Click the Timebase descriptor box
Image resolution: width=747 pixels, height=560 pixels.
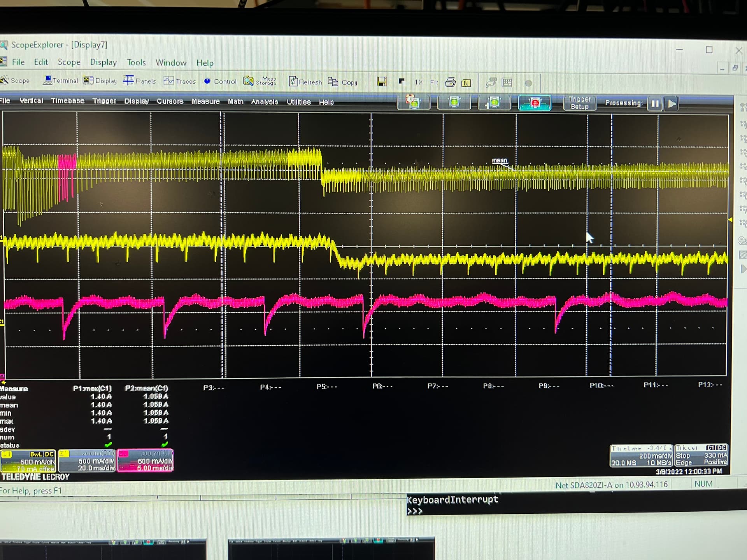pos(641,455)
